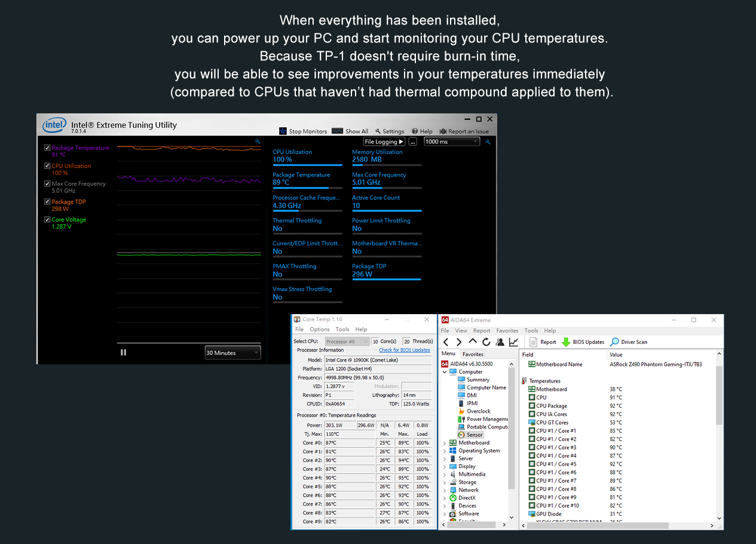The height and width of the screenshot is (544, 756).
Task: Toggle the Max Core Frequency graph checkbox
Action: click(47, 184)
